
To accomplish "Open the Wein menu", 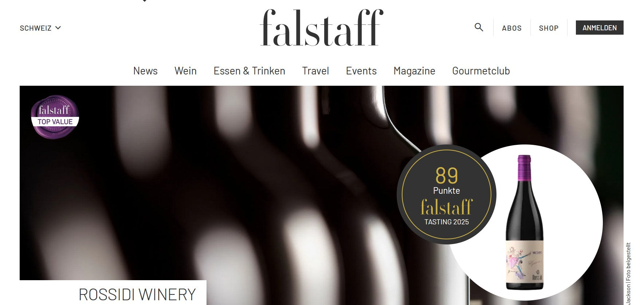I will (x=185, y=71).
